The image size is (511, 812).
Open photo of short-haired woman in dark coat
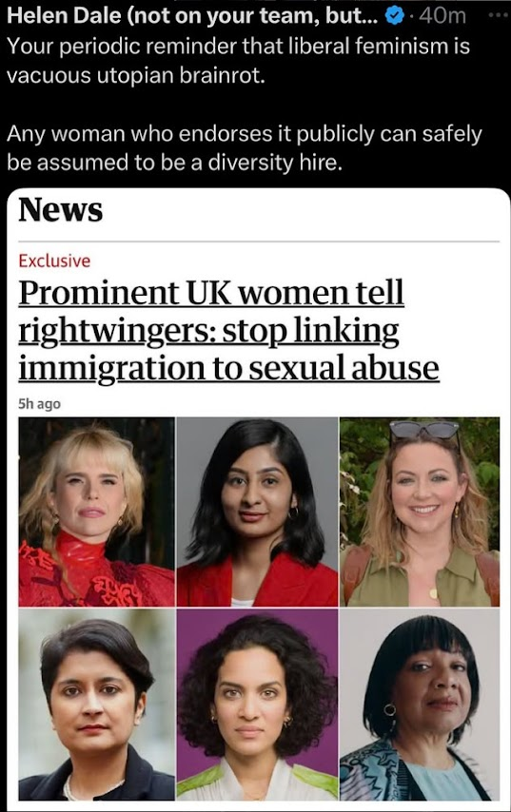[96, 705]
